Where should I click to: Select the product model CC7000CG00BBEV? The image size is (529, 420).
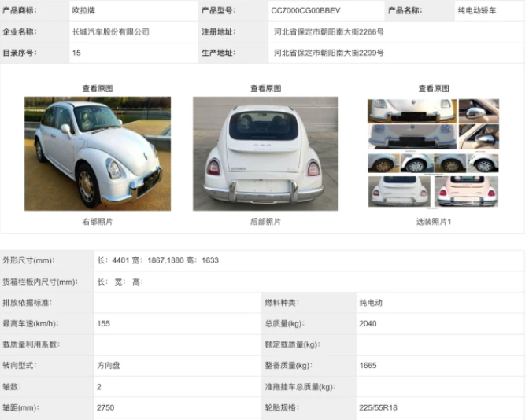(x=305, y=11)
